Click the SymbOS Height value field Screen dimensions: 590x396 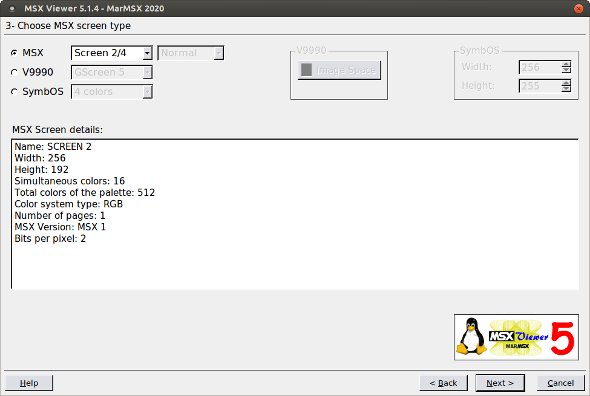point(540,86)
